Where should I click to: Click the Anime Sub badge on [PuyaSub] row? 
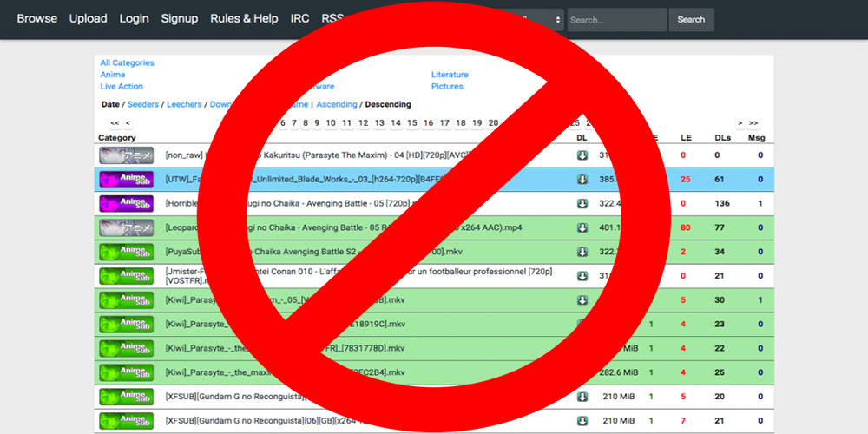pos(126,252)
